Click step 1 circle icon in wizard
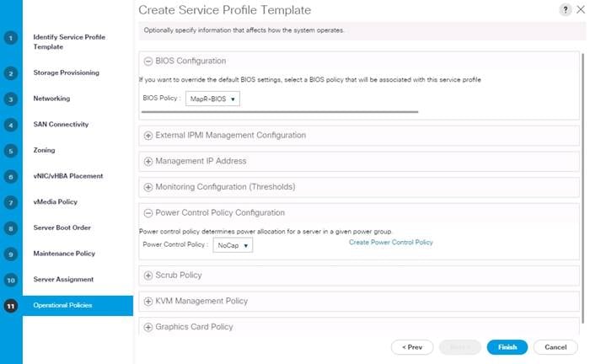 click(10, 38)
